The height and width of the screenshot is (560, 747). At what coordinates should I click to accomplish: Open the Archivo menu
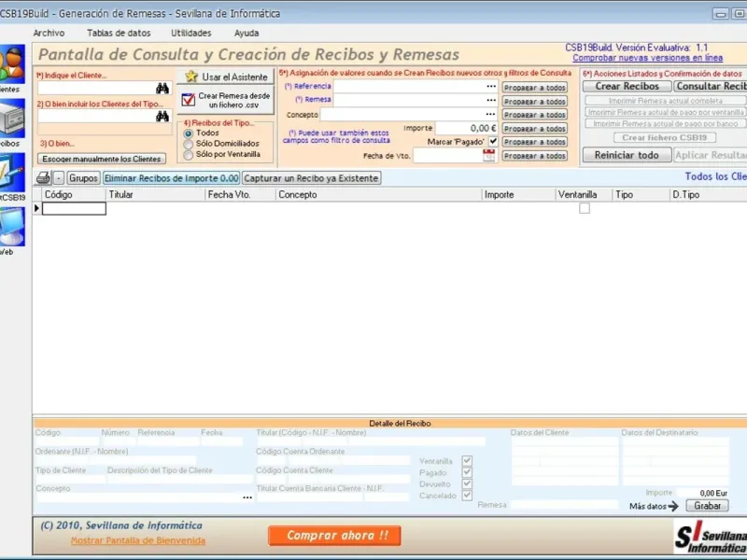pos(49,33)
